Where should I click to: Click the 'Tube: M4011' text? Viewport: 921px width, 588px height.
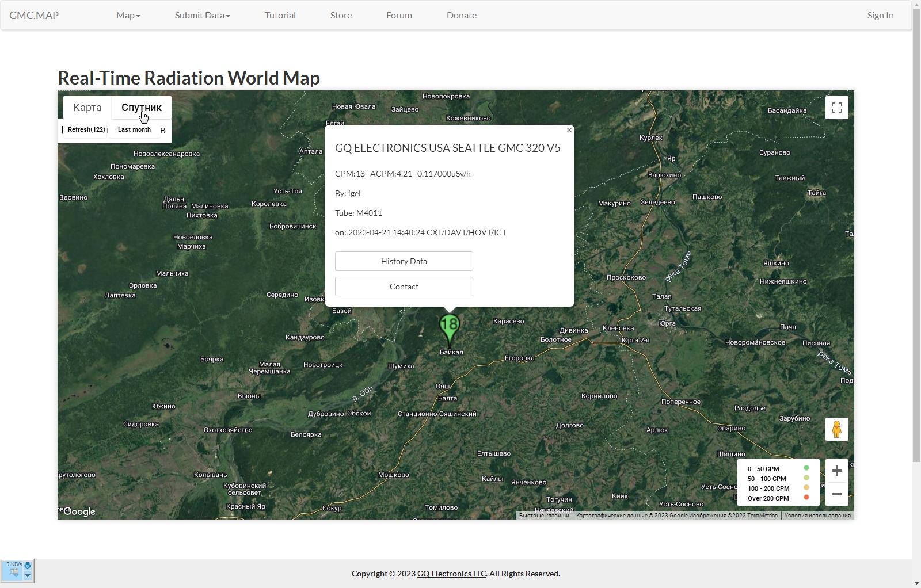click(359, 213)
